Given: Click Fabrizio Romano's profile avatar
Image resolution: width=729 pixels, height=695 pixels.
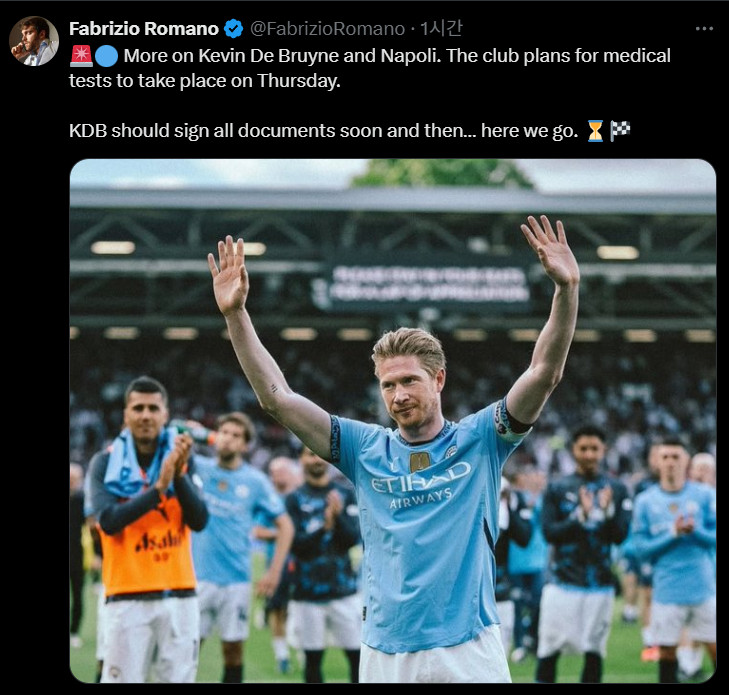Looking at the screenshot, I should point(34,41).
